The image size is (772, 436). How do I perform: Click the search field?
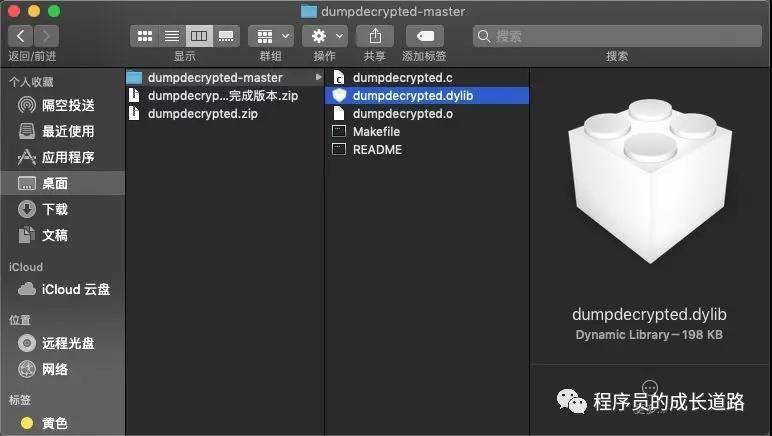(x=617, y=36)
